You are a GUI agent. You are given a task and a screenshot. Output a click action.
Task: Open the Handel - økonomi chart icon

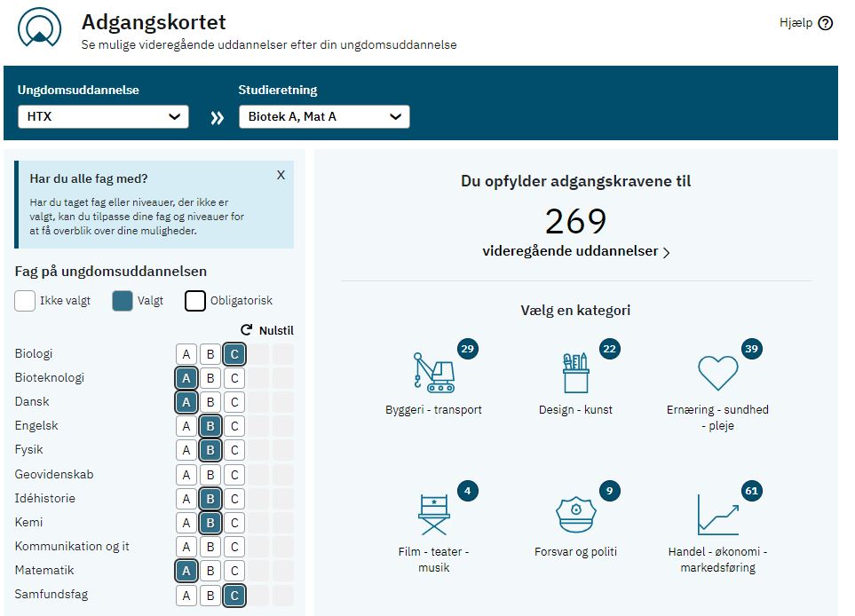coord(717,515)
